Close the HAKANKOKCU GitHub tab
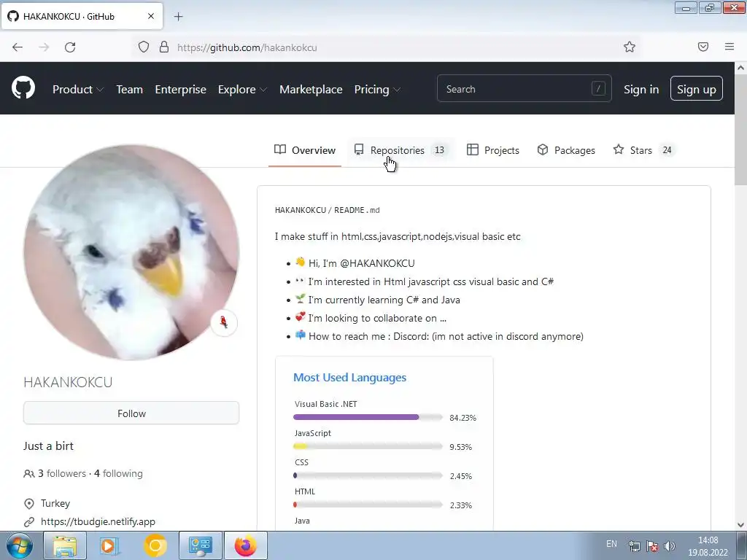This screenshot has height=560, width=747. point(151,16)
